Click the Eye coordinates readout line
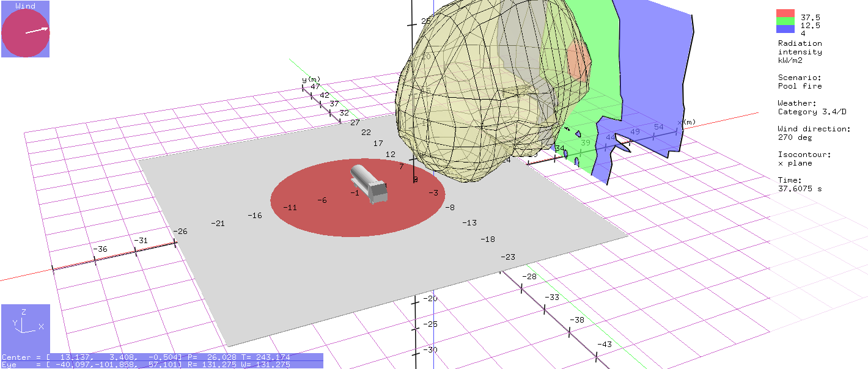 pyautogui.click(x=162, y=365)
